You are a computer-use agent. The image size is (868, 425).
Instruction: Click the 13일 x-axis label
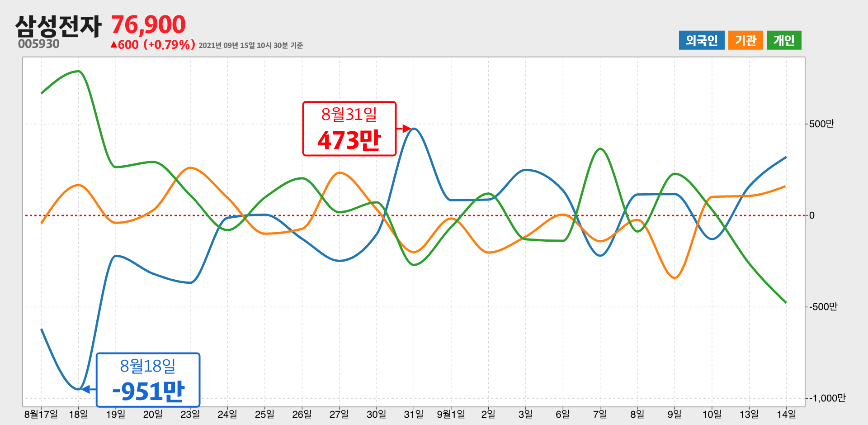pyautogui.click(x=749, y=414)
